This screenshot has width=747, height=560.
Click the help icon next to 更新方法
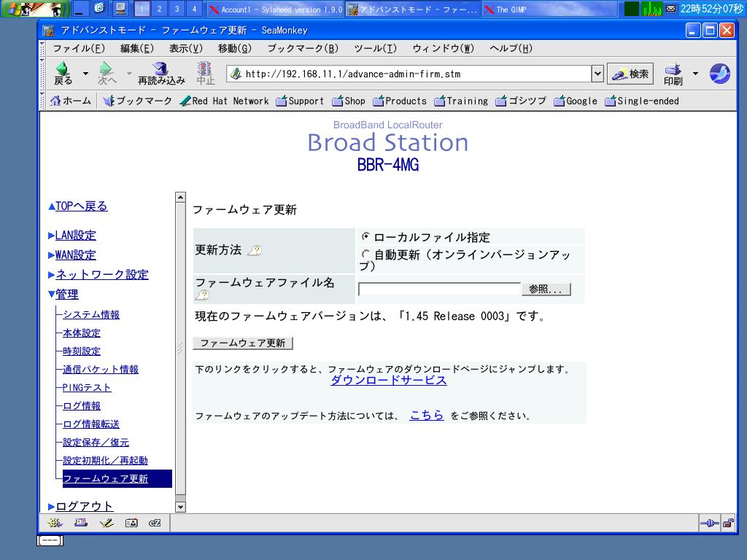255,250
